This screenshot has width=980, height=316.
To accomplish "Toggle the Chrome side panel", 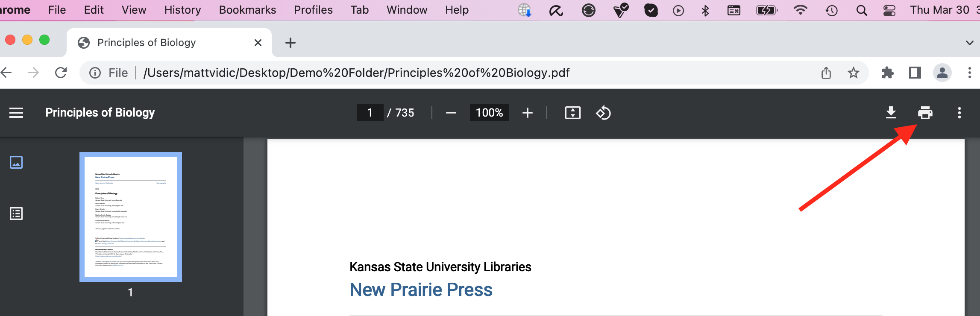I will [x=915, y=73].
